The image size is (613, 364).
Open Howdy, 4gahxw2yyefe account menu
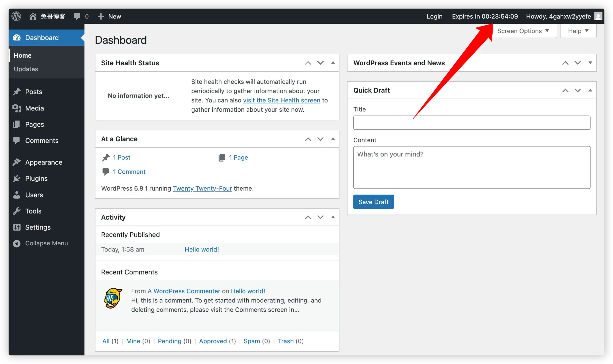(564, 17)
